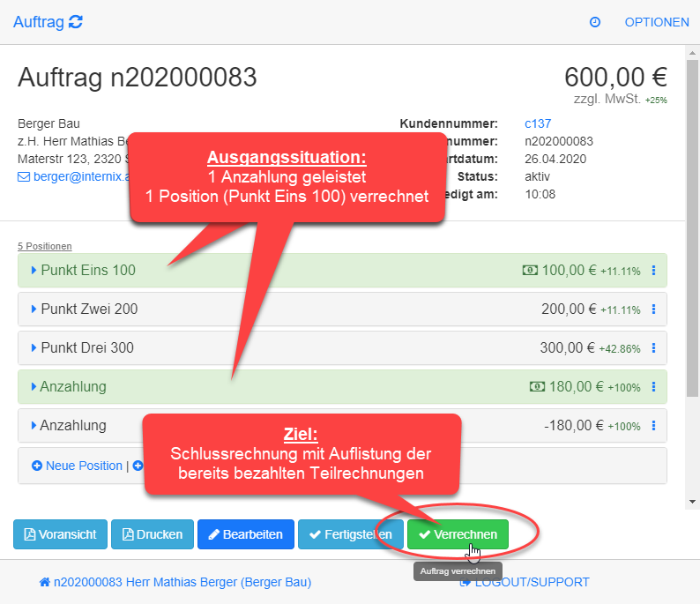The width and height of the screenshot is (700, 604).
Task: Click the Drucken button
Action: tap(153, 534)
